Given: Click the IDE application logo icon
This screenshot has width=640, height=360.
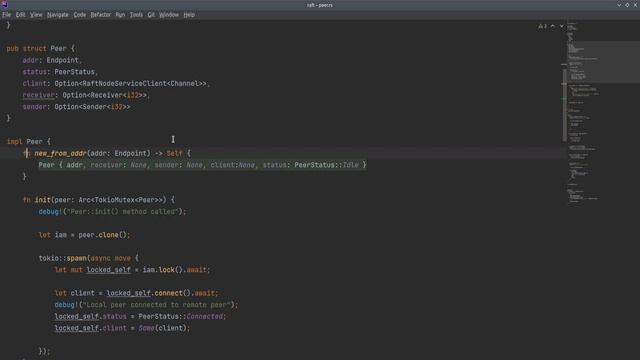Looking at the screenshot, I should point(4,5).
